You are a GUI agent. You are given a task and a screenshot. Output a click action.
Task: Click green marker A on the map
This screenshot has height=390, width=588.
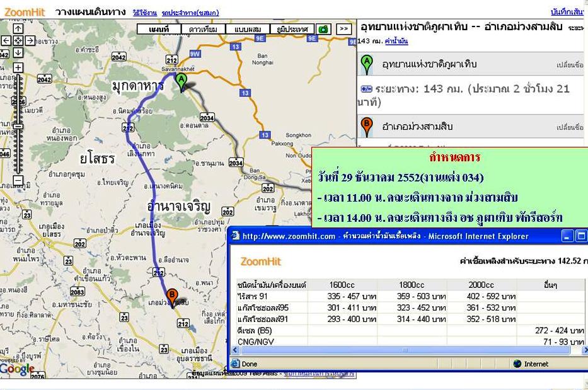click(181, 81)
